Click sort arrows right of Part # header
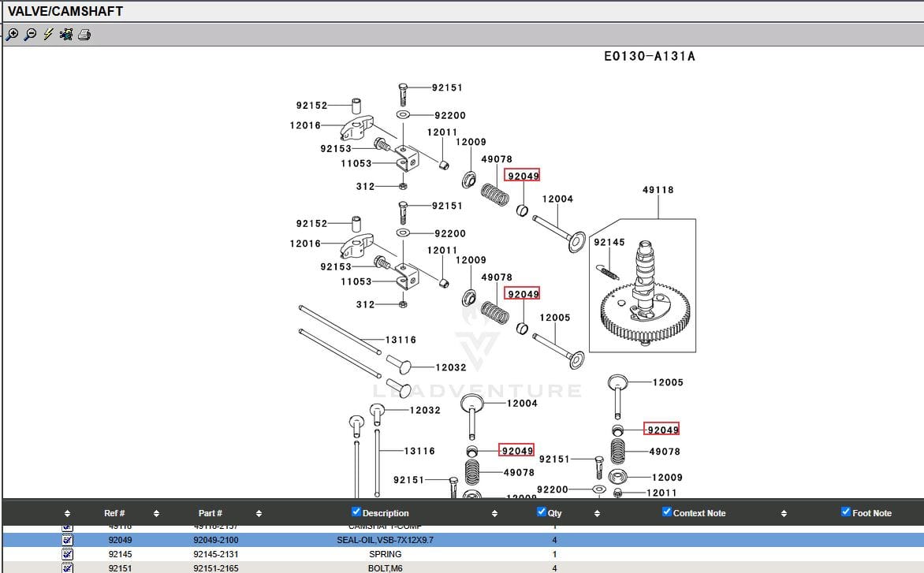Screen dimensions: 924x573 click(259, 514)
